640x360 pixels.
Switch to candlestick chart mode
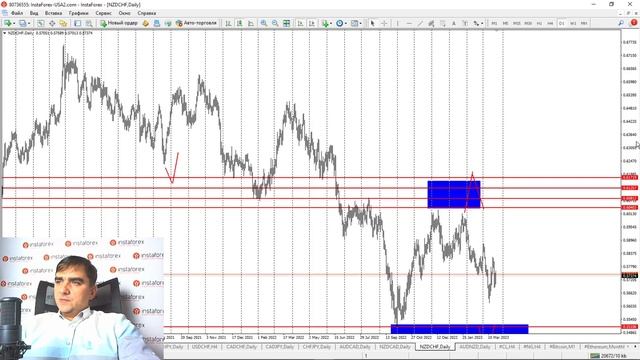tap(240, 23)
